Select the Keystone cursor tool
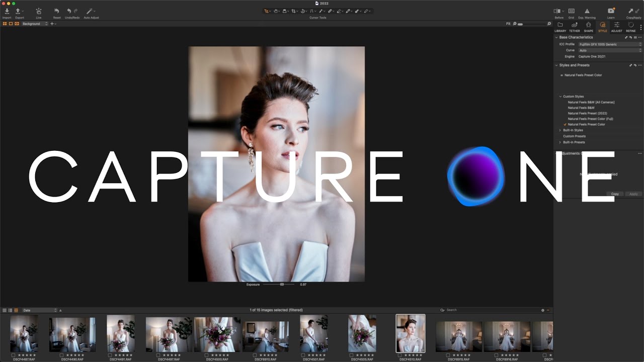 pos(312,11)
